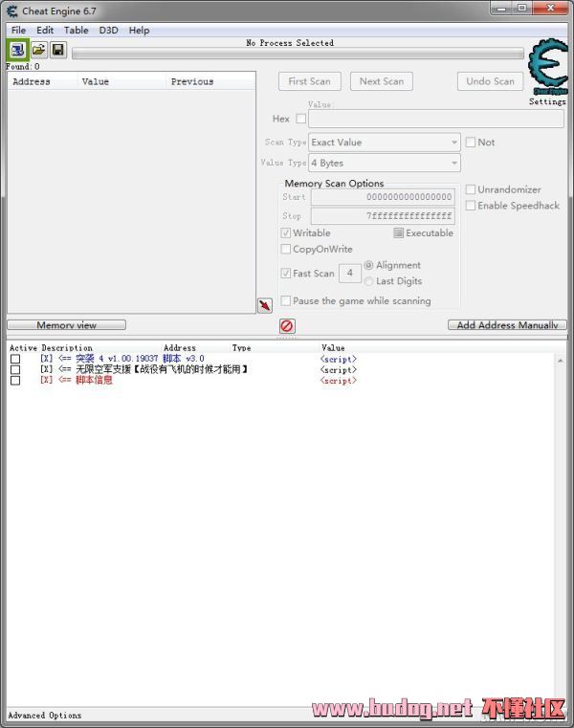Viewport: 574px width, 728px height.
Task: Open the File menu
Action: pyautogui.click(x=18, y=31)
